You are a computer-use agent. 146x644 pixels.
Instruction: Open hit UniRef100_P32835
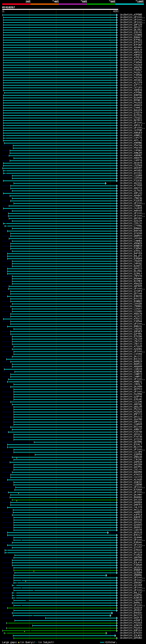[x=131, y=201]
